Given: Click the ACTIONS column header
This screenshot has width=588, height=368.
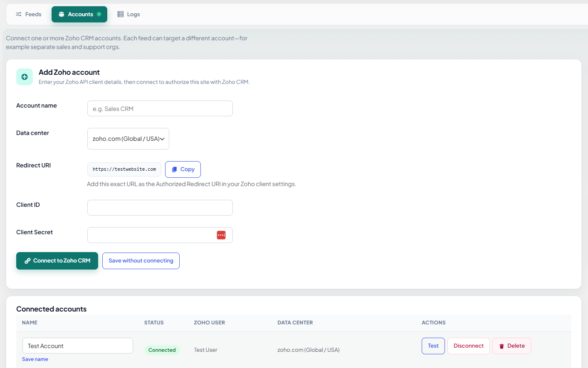Looking at the screenshot, I should point(434,323).
